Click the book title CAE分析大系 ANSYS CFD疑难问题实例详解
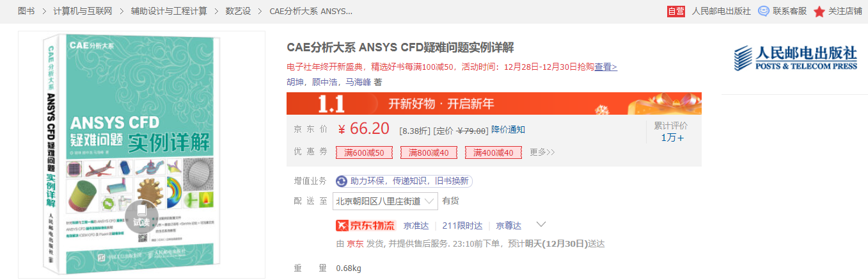This screenshot has width=868, height=280. tap(400, 48)
